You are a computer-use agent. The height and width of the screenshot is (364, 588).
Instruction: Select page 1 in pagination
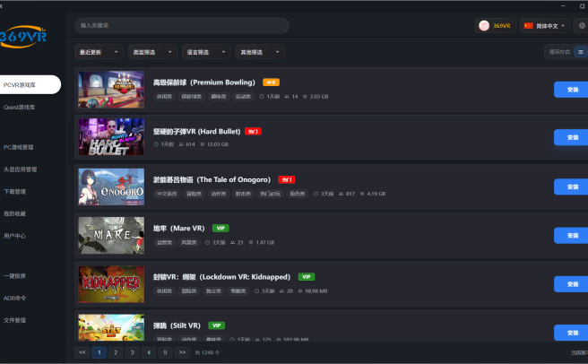pos(99,352)
